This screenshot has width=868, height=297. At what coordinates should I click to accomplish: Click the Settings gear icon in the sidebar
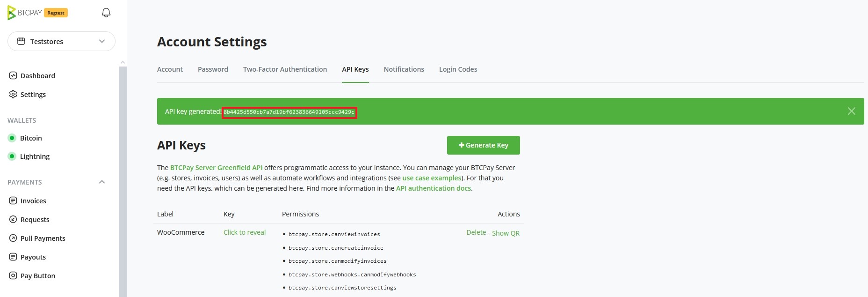[13, 94]
